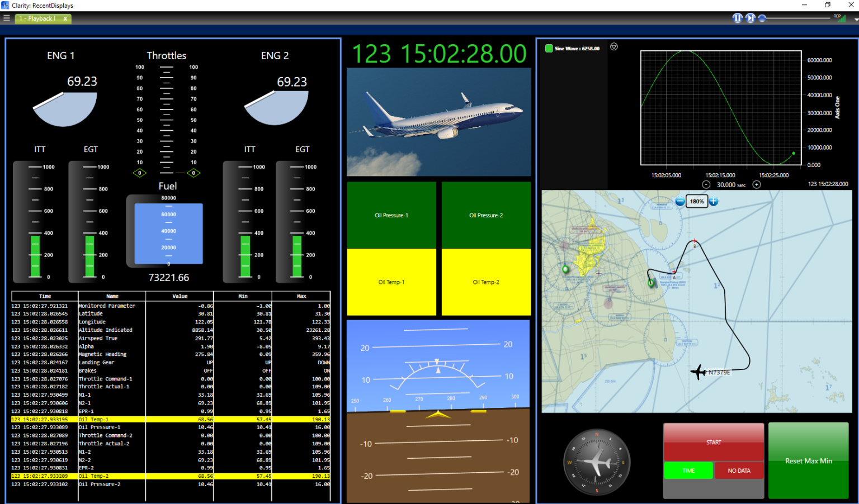Click the Oil Pressure-1 green status indicator

(x=391, y=215)
